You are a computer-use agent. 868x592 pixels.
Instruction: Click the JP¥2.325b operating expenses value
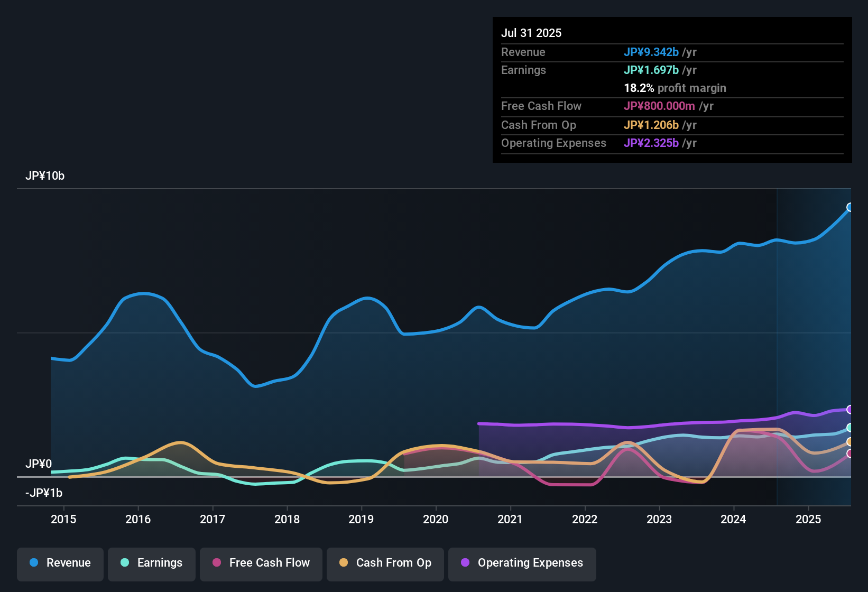click(x=651, y=143)
